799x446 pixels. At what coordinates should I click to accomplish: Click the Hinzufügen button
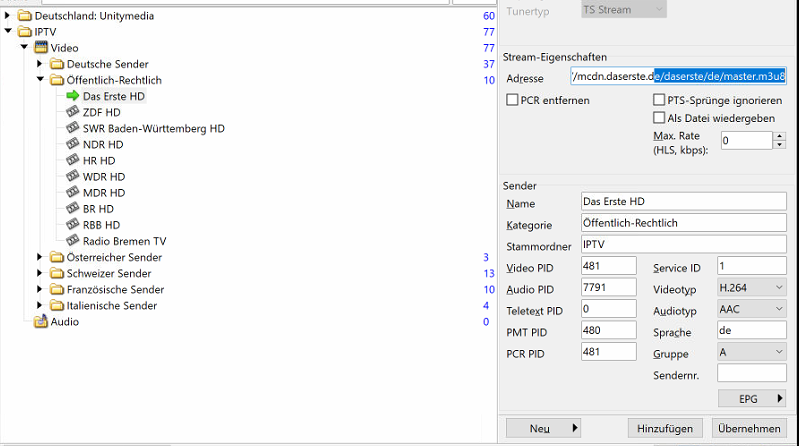click(x=665, y=428)
